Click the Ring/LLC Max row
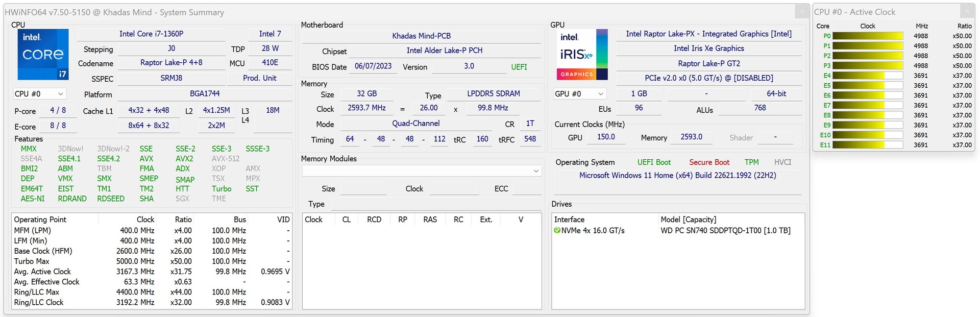The width and height of the screenshot is (980, 317). 152,292
